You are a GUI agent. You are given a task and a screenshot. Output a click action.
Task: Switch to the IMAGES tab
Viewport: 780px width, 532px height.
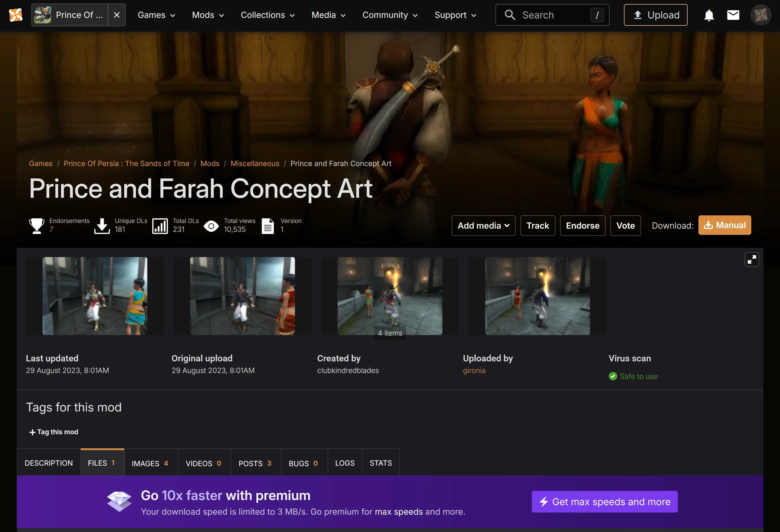click(151, 463)
